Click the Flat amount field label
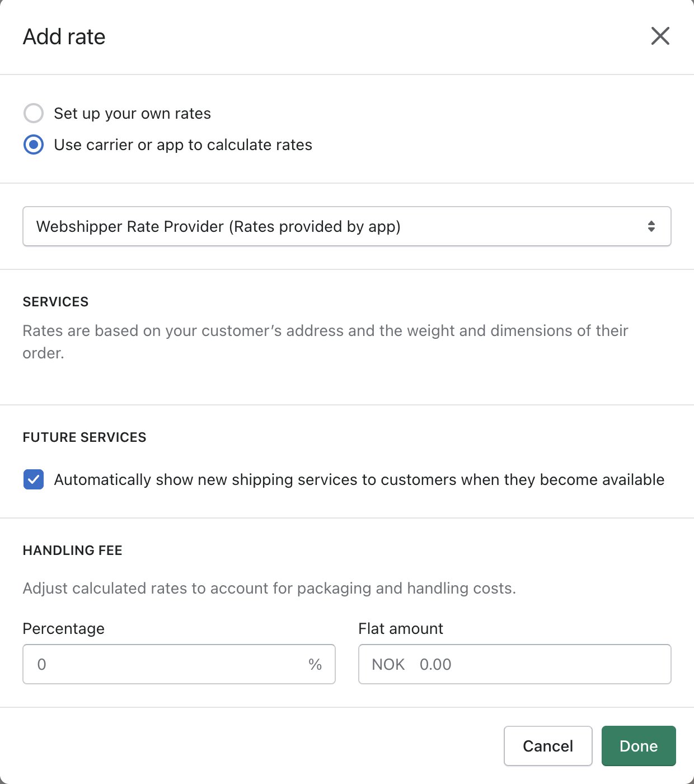 (x=401, y=629)
